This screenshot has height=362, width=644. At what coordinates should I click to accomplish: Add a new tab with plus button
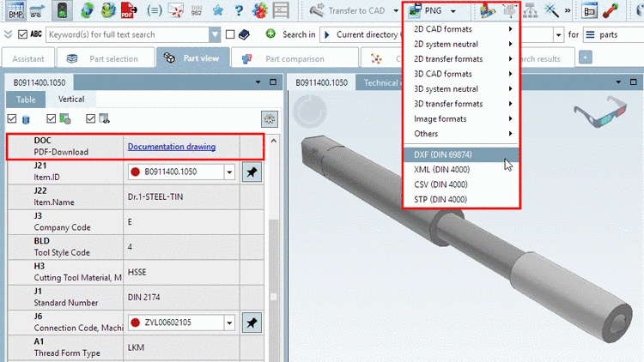click(586, 57)
